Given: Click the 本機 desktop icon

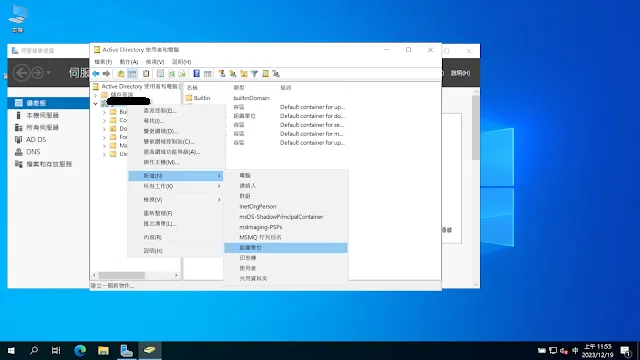Looking at the screenshot, I should [x=18, y=19].
